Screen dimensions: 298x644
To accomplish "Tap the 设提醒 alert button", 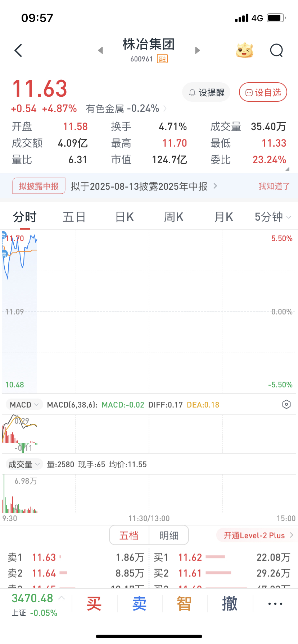I will click(x=207, y=92).
